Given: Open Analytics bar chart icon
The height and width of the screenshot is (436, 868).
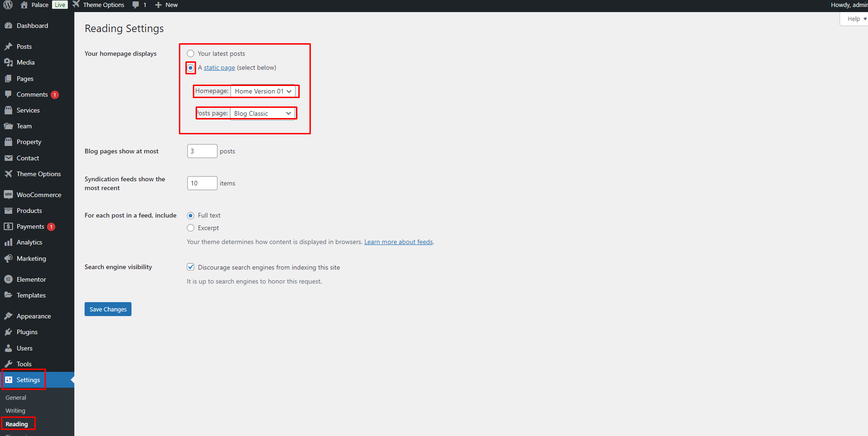Looking at the screenshot, I should pos(8,242).
